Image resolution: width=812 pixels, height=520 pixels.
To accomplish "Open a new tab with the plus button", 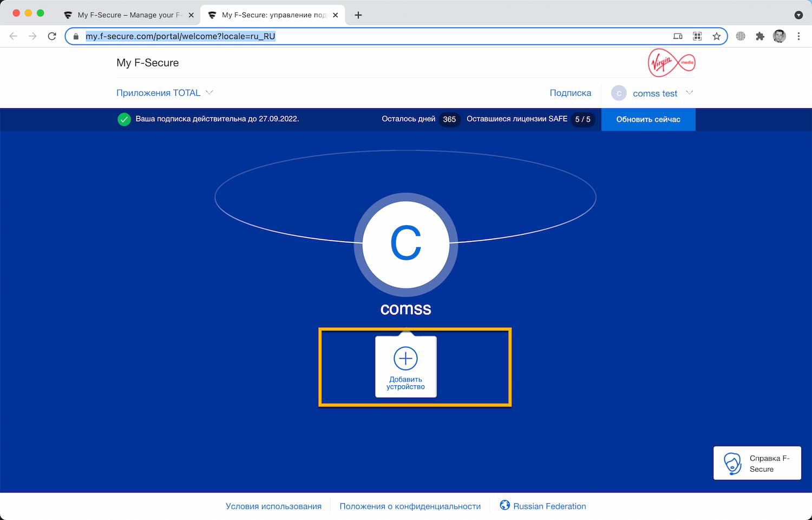I will (x=357, y=15).
